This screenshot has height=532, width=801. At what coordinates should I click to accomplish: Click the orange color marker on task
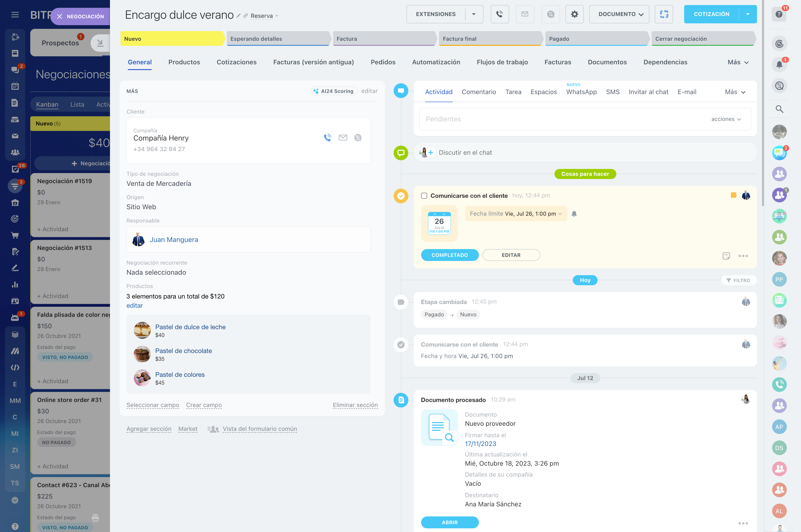733,195
